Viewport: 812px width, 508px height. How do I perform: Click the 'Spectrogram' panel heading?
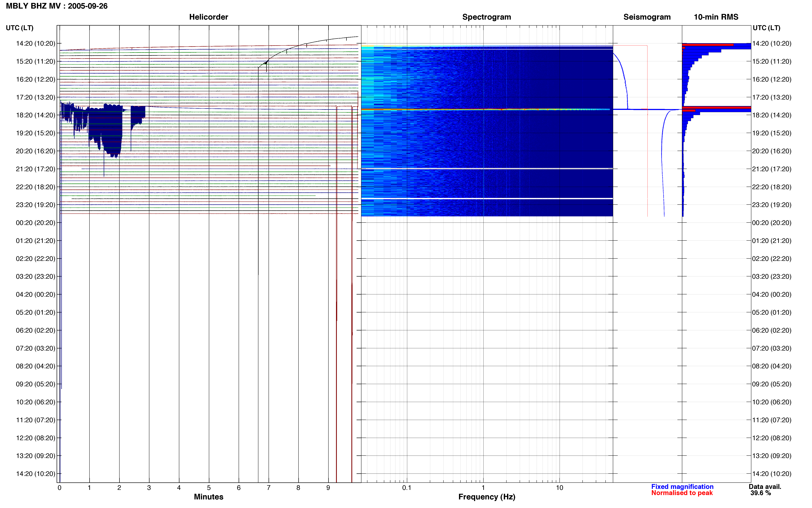click(x=487, y=17)
